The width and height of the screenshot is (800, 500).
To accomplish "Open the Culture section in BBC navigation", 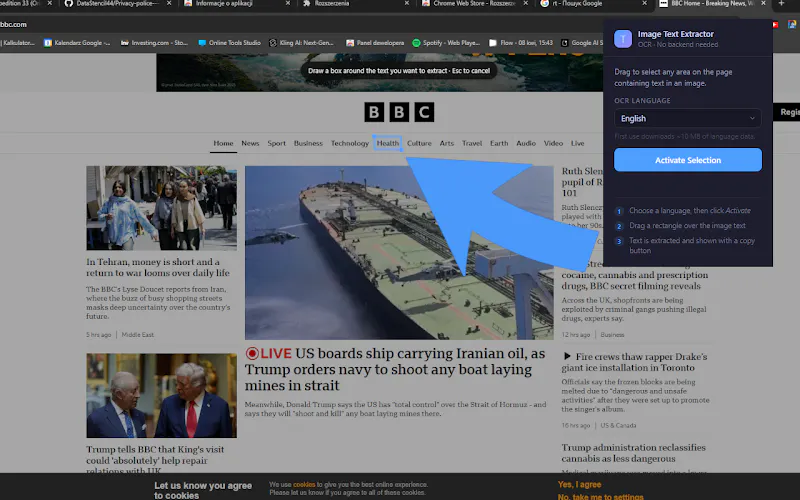I will pyautogui.click(x=419, y=143).
